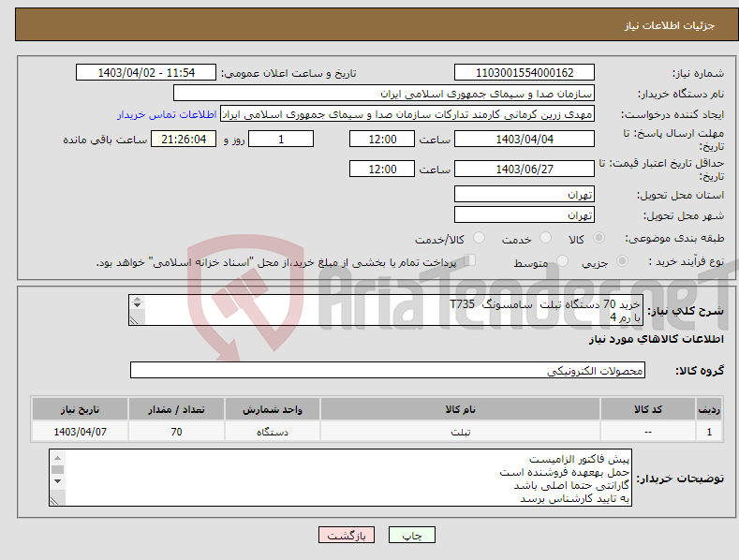The width and height of the screenshot is (739, 560).
Task: Click the توضیحات خریدار text area
Action: tap(340, 478)
